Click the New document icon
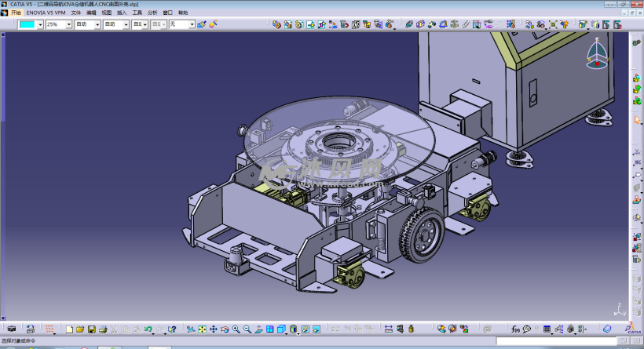The height and width of the screenshot is (349, 644). point(69,329)
